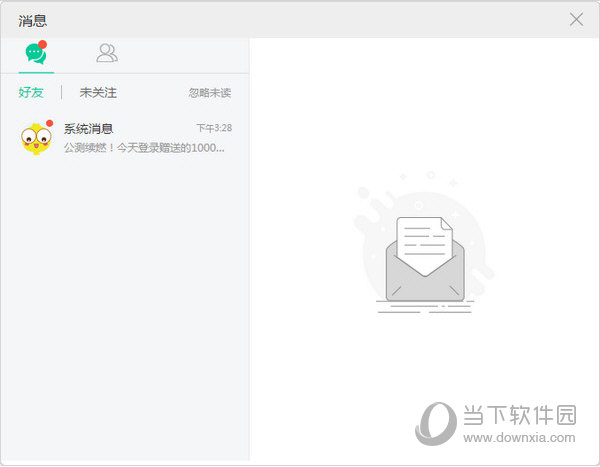This screenshot has height=467, width=600.
Task: Open the chat messages bubble icon tab
Action: (x=35, y=54)
